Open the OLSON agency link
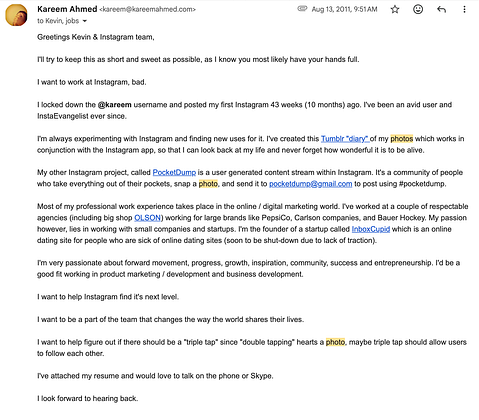479x420 pixels. tap(147, 218)
